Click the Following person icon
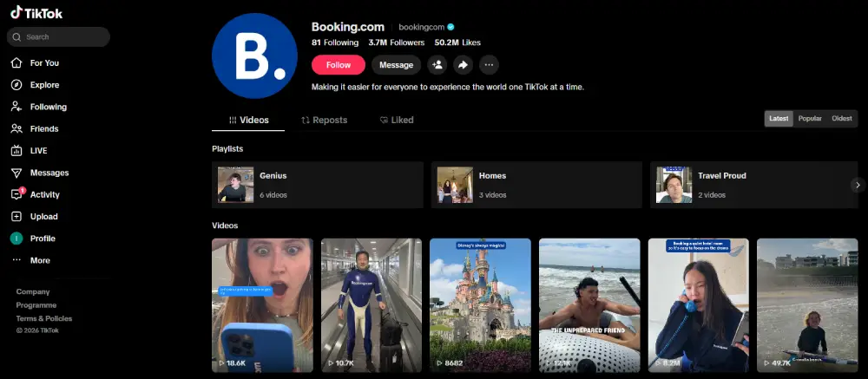 click(x=16, y=107)
